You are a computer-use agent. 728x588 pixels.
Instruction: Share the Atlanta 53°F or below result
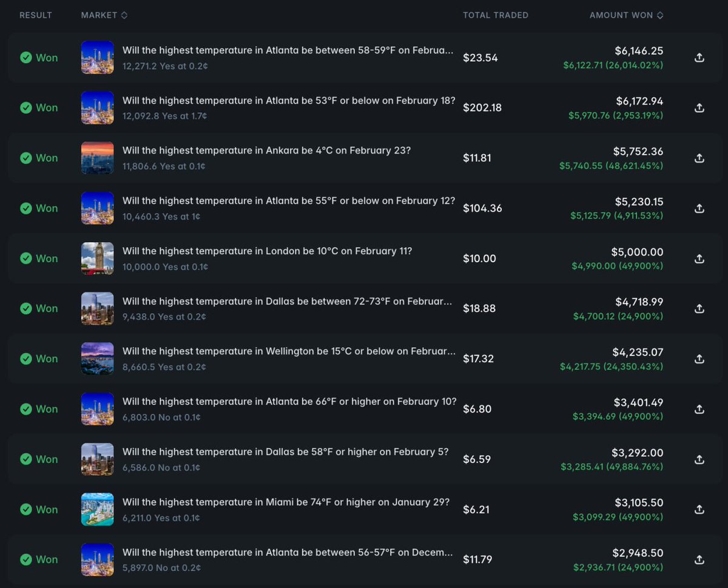699,108
